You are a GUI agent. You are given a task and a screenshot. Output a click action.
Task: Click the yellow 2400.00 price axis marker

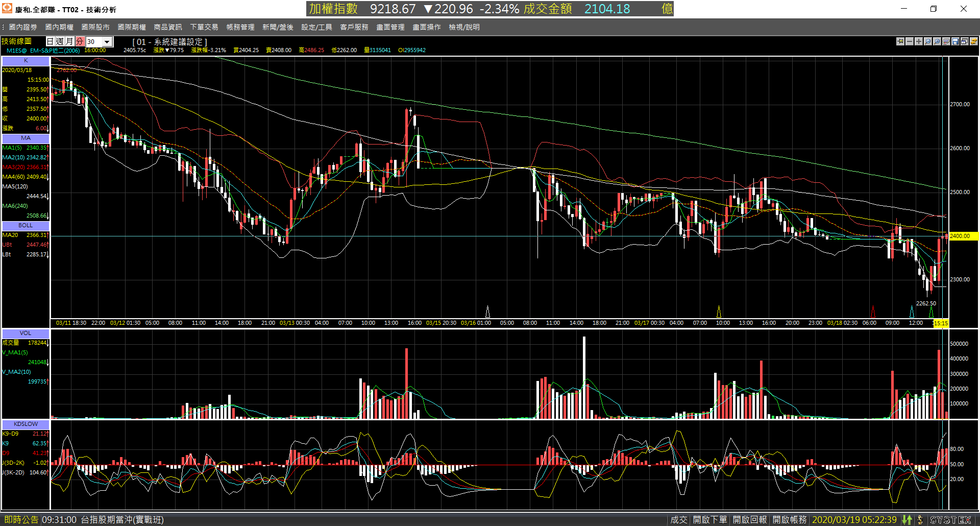pyautogui.click(x=963, y=236)
